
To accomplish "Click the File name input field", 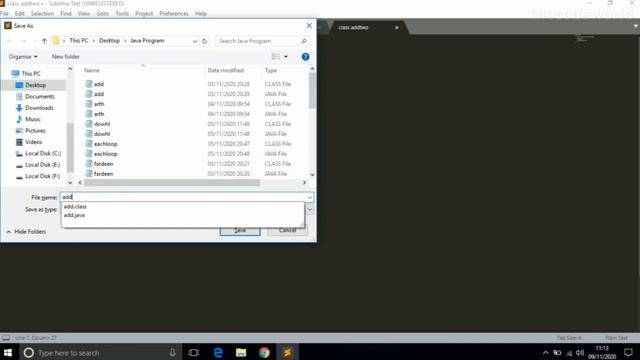I will point(183,197).
